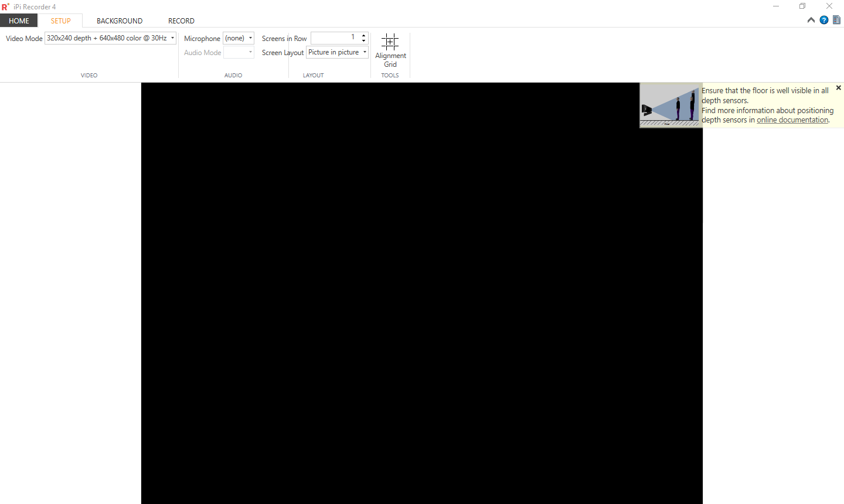Open the online documentation link

click(792, 120)
